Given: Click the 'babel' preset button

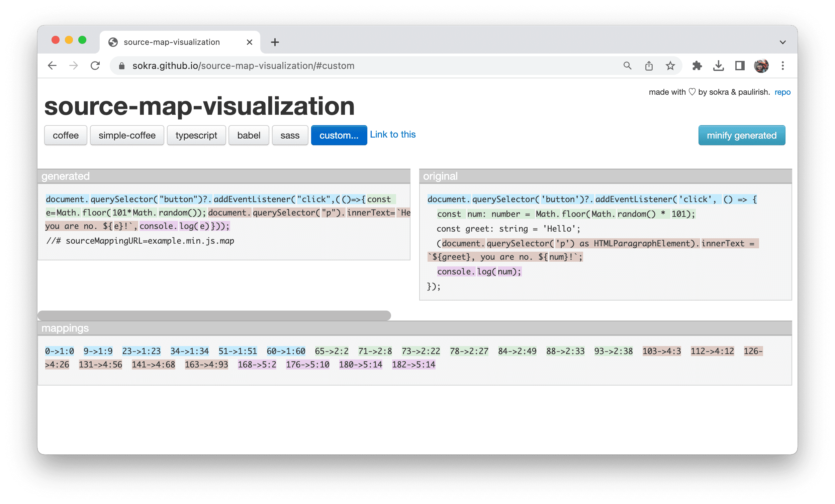Looking at the screenshot, I should point(248,135).
